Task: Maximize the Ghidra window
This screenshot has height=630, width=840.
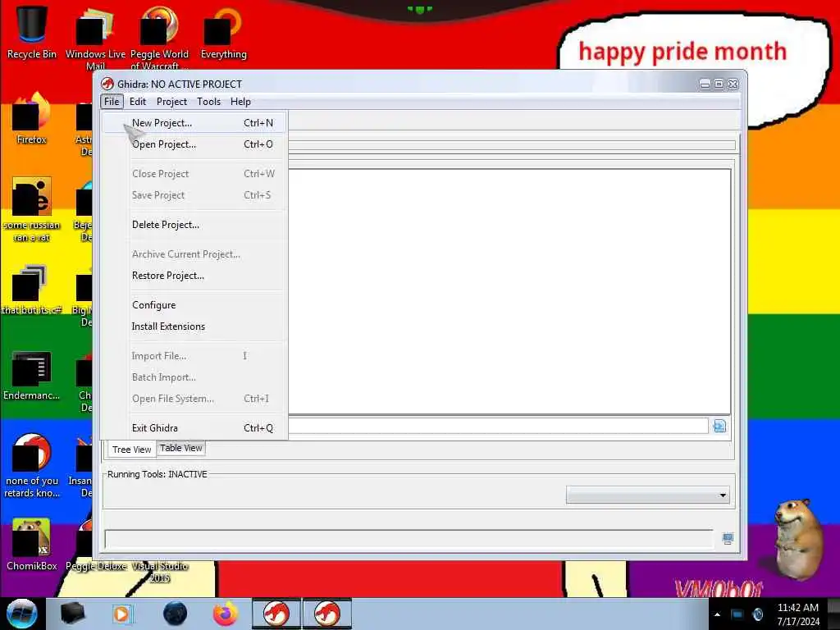Action: coord(719,84)
